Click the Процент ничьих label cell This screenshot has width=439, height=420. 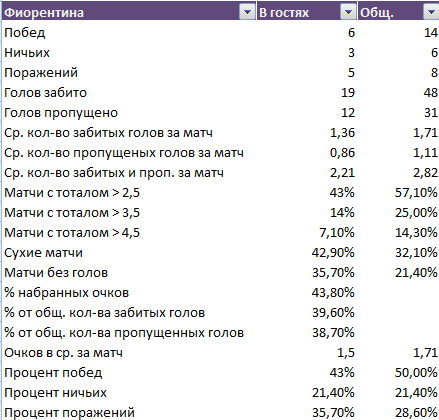129,392
